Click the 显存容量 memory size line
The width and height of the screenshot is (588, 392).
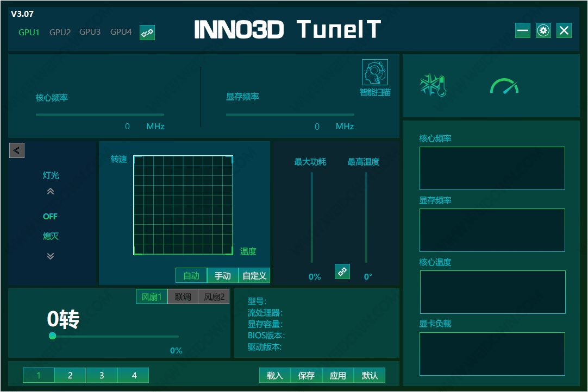coord(265,324)
